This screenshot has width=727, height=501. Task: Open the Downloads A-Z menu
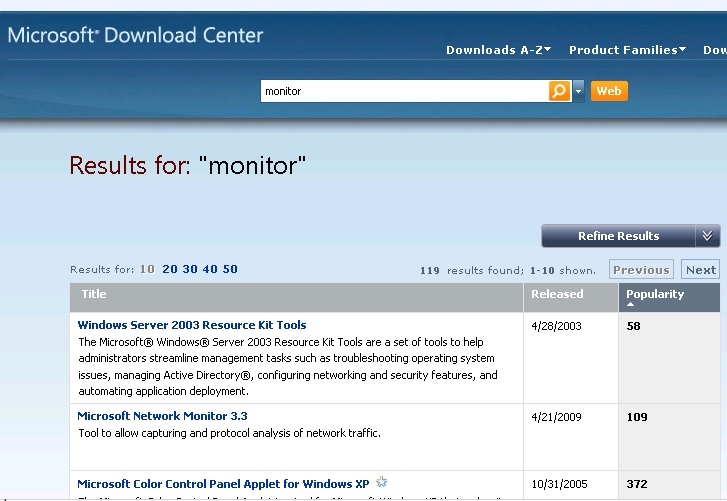pyautogui.click(x=498, y=50)
